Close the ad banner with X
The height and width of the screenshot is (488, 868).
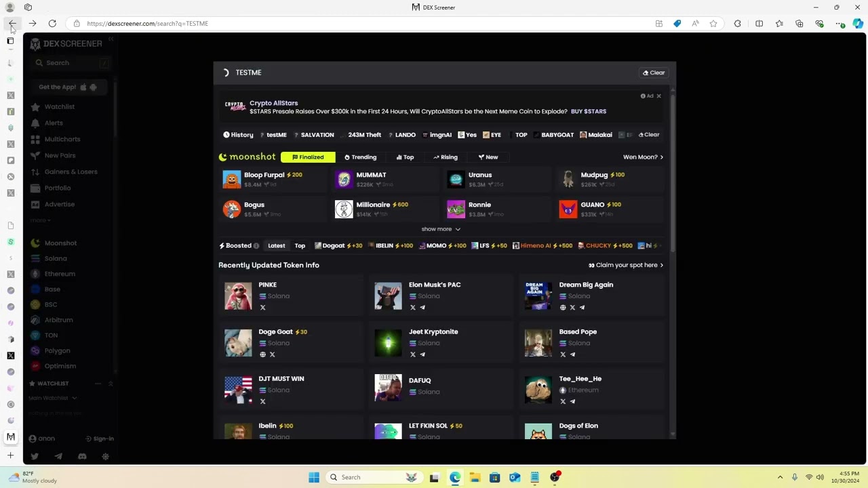[x=658, y=96]
